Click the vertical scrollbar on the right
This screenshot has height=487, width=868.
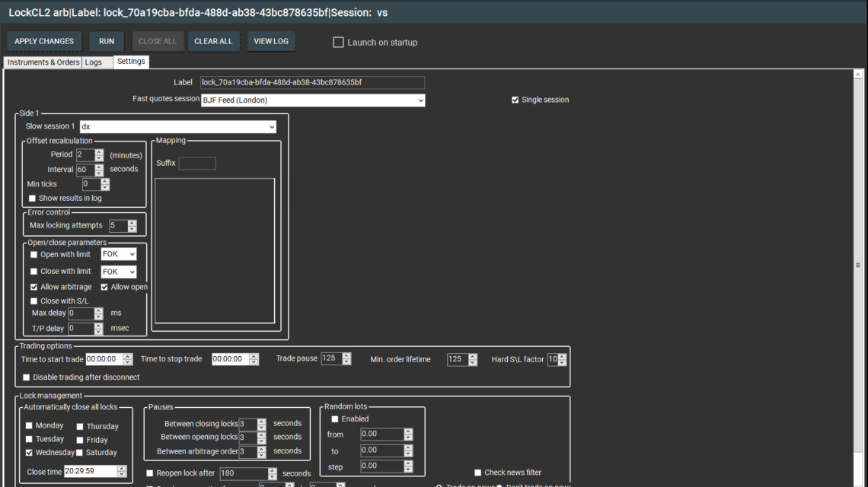pyautogui.click(x=858, y=266)
